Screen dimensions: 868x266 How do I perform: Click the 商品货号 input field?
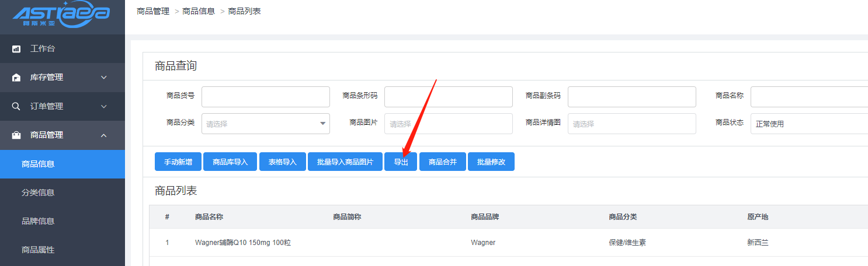[x=265, y=97]
